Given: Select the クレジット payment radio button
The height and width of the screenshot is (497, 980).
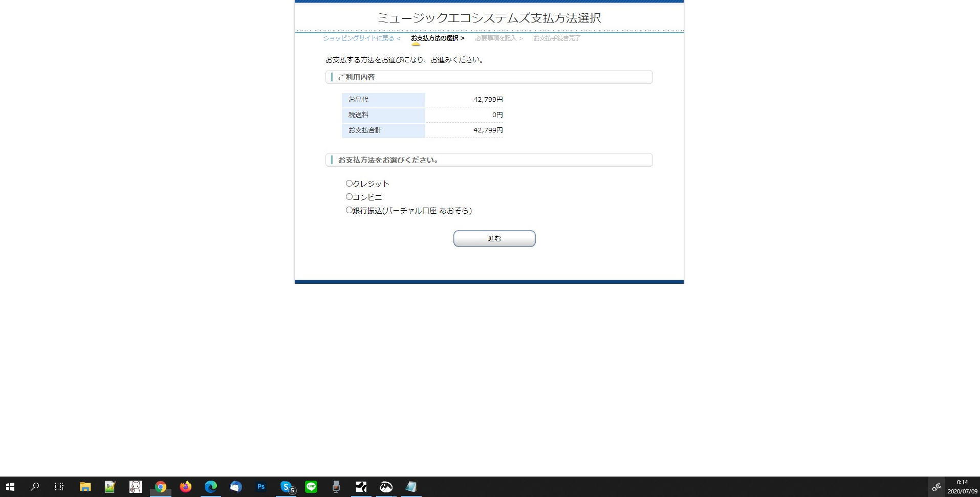Looking at the screenshot, I should coord(349,183).
